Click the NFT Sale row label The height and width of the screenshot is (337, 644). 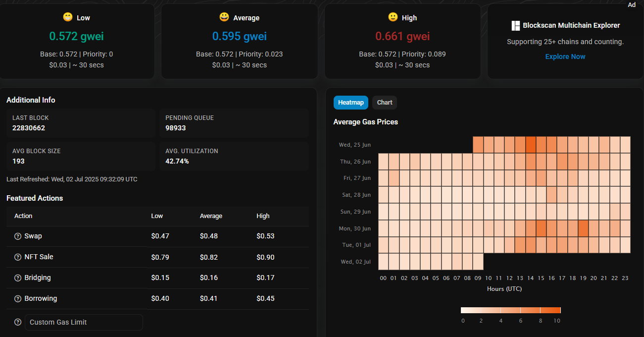pos(39,257)
